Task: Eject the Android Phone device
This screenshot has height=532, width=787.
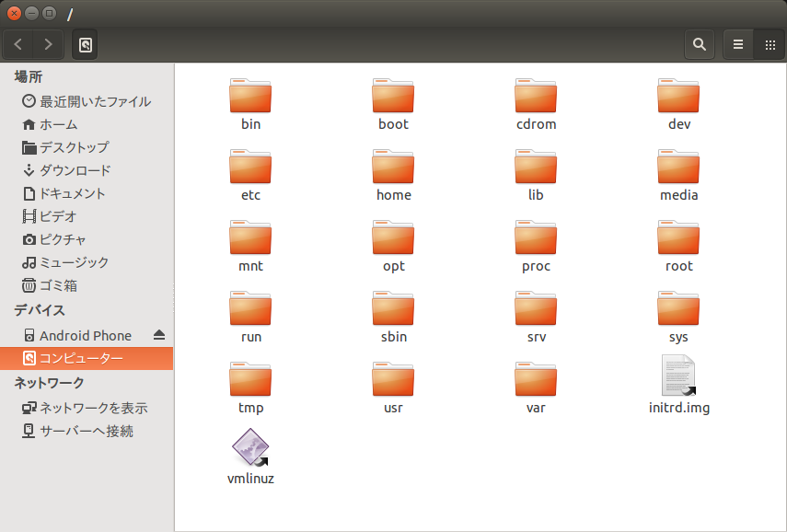Action: click(x=159, y=335)
